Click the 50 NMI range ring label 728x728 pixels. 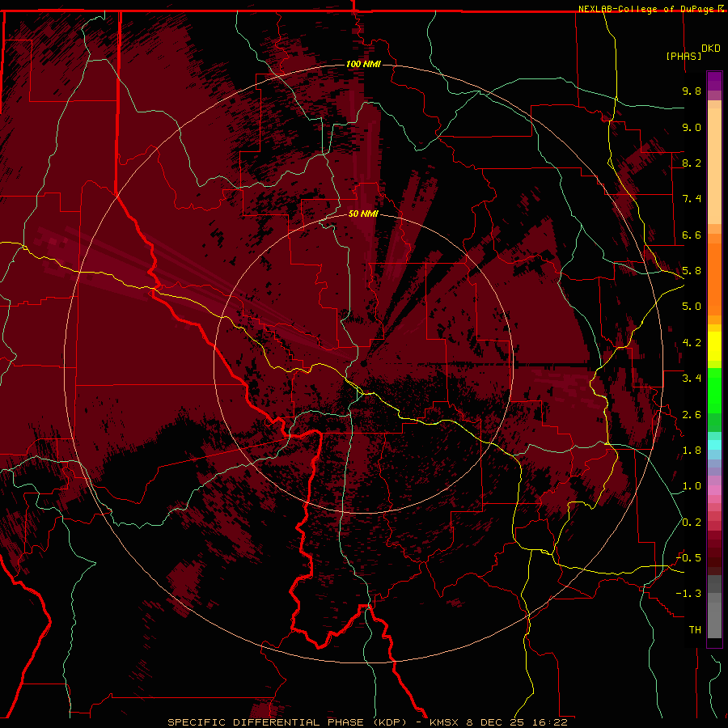point(363,214)
